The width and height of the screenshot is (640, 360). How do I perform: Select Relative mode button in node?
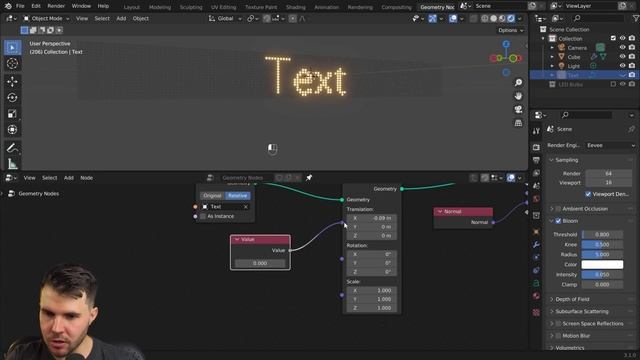[238, 196]
